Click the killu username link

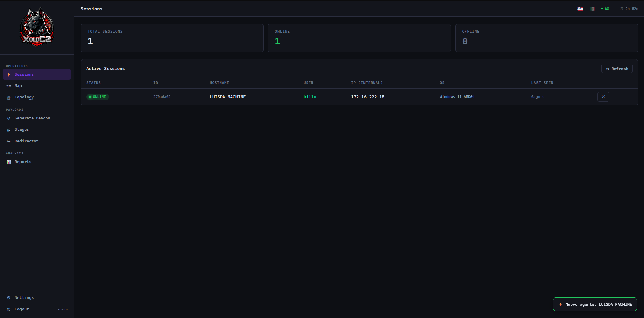(310, 97)
